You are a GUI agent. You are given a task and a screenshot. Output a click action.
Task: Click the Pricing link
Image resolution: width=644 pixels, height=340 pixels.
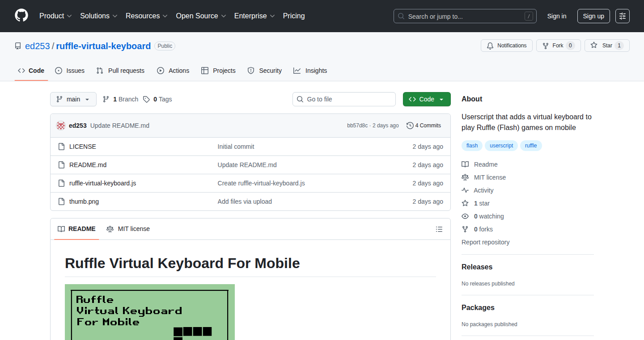coord(294,16)
